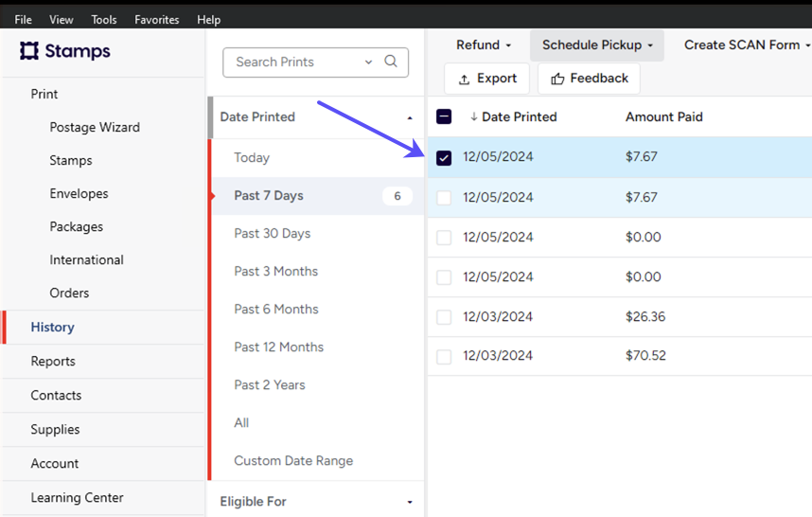
Task: Expand the Eligible For filter section
Action: click(x=410, y=502)
